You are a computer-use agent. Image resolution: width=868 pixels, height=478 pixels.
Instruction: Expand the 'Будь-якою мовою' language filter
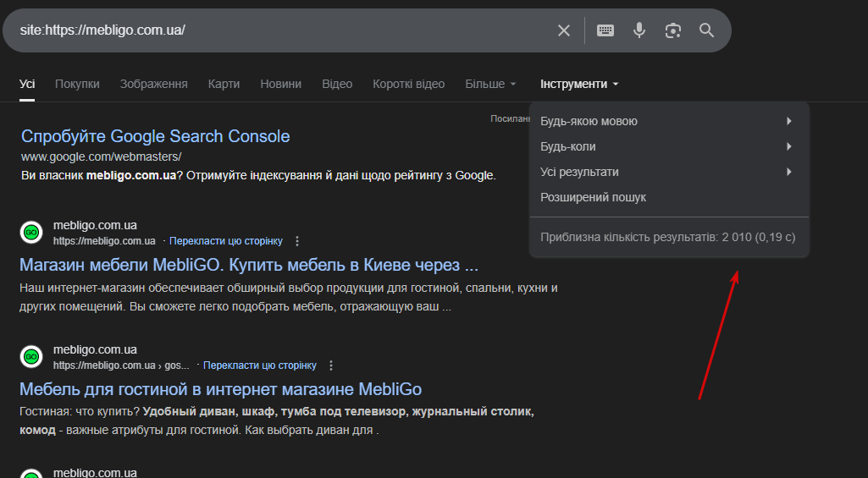pyautogui.click(x=669, y=121)
